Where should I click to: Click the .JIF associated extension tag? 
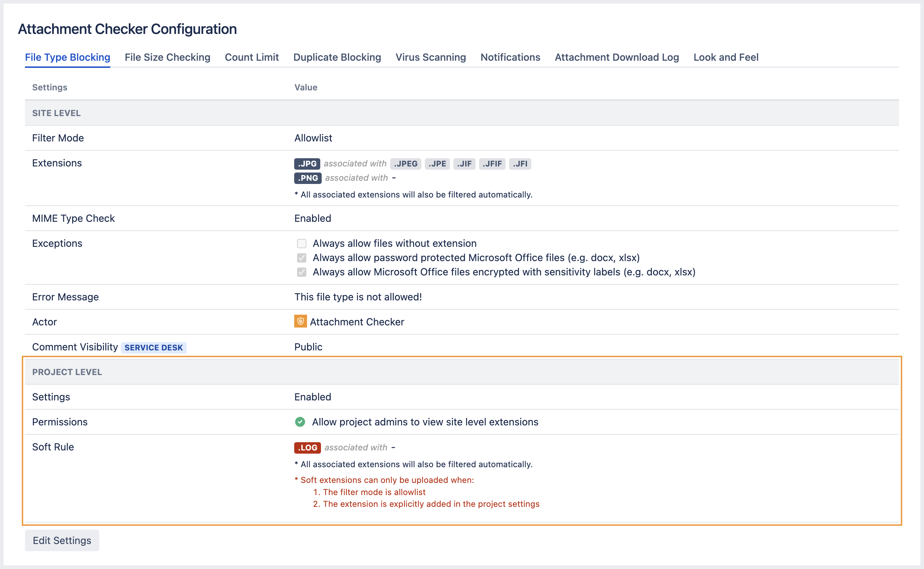[464, 164]
